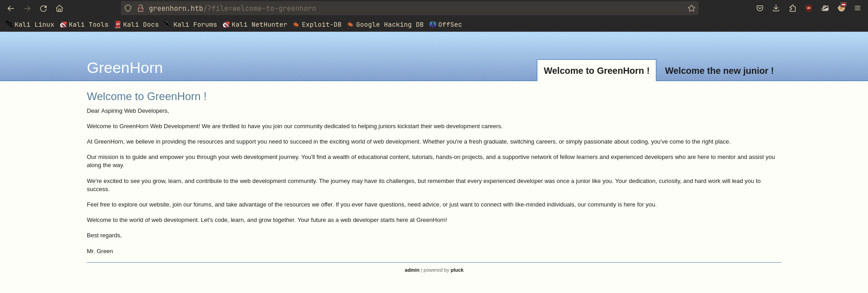View the insecure connection padlock details
This screenshot has height=293, width=868.
click(140, 8)
